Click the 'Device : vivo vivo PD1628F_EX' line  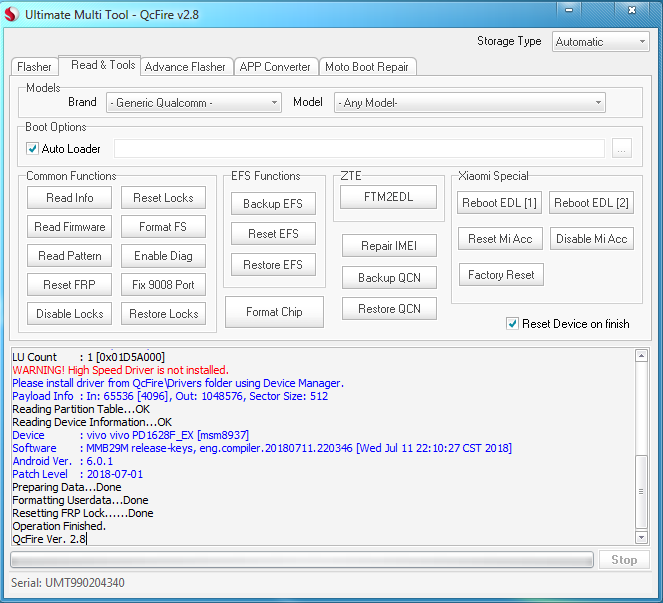coord(130,435)
